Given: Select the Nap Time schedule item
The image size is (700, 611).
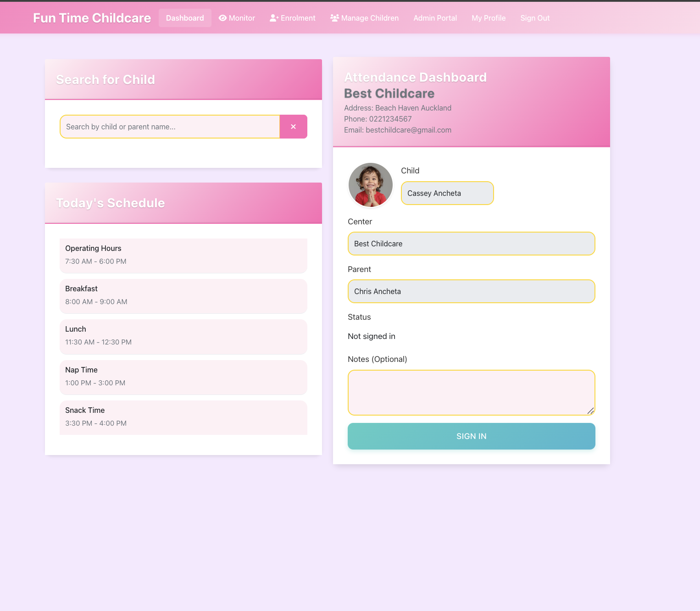Looking at the screenshot, I should [183, 377].
